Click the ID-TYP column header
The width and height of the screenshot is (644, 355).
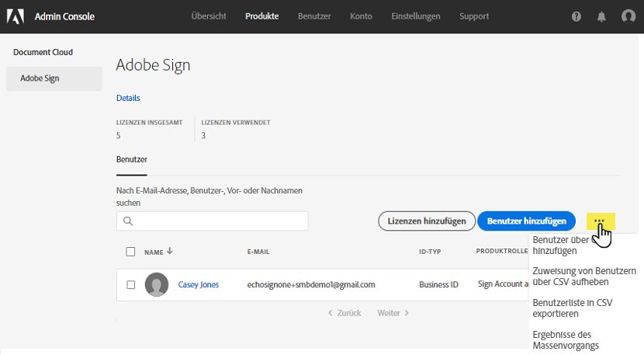click(430, 252)
